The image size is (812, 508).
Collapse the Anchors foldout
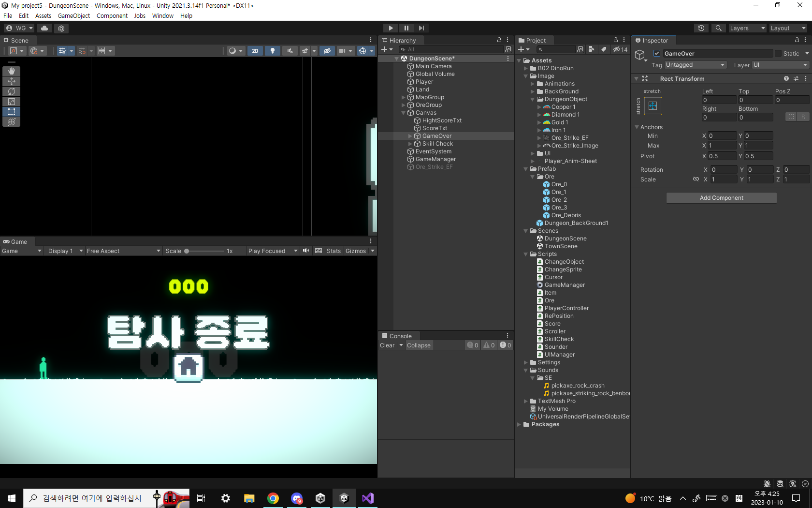(637, 127)
